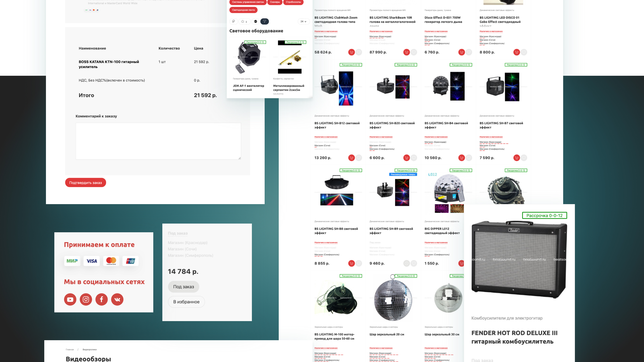The height and width of the screenshot is (362, 644).
Task: Select the Стробоскопы category chip
Action: pyautogui.click(x=293, y=2)
